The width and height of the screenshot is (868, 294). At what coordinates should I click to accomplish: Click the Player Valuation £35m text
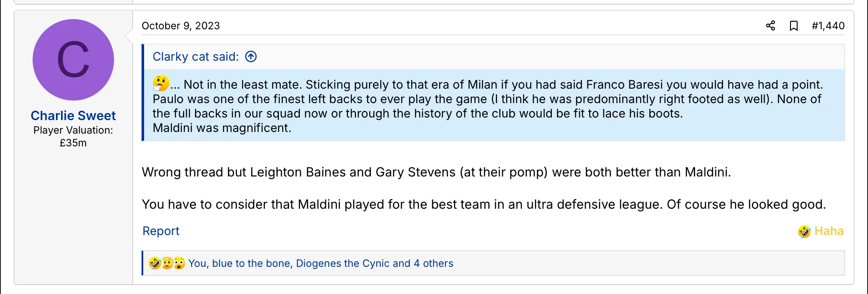click(x=73, y=136)
